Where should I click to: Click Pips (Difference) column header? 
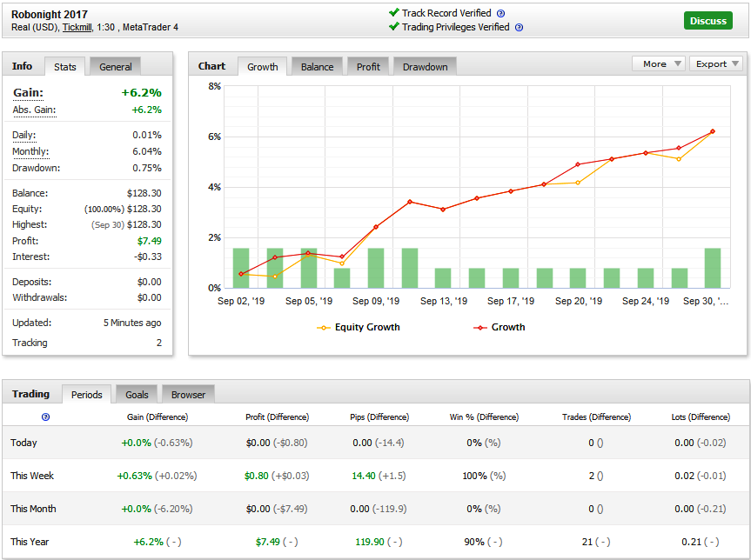click(x=379, y=417)
